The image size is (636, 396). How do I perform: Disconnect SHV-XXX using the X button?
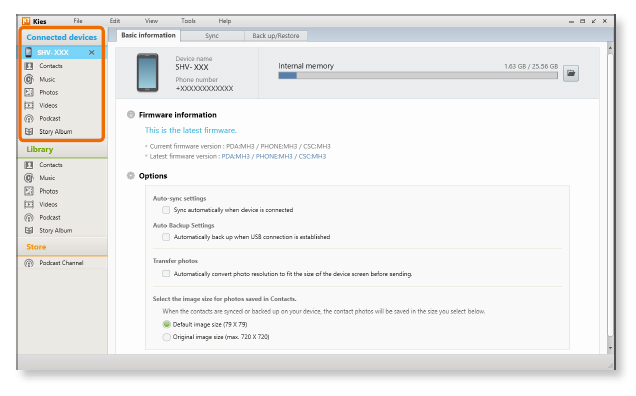click(x=92, y=52)
